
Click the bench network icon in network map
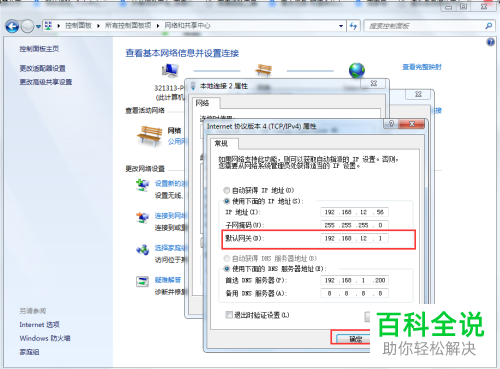pos(264,70)
